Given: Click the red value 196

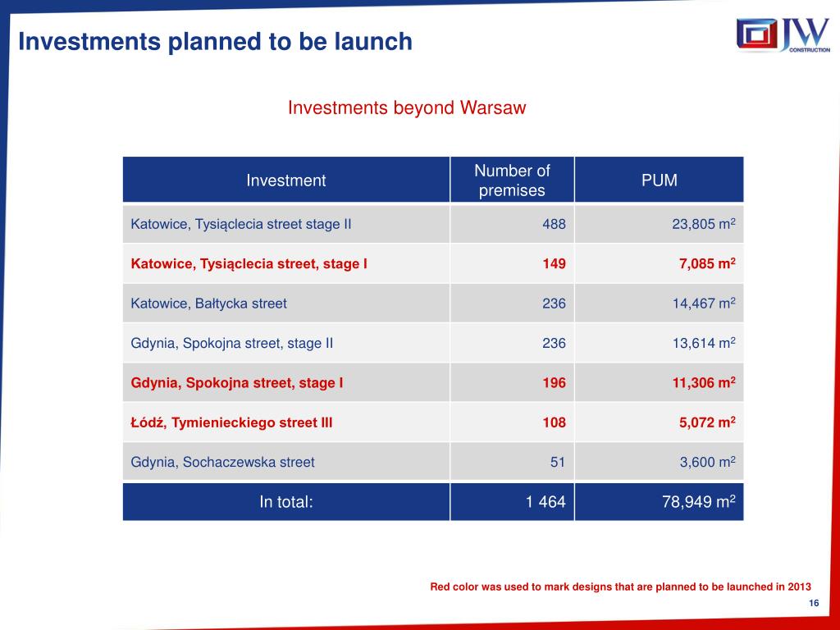Looking at the screenshot, I should click(554, 382).
